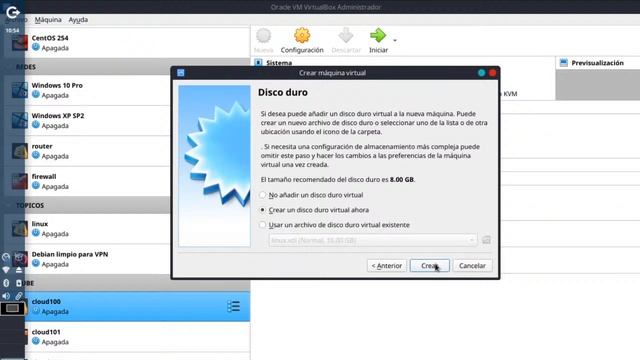Close the Crear máquina virtual dialog
The width and height of the screenshot is (640, 360).
[x=493, y=73]
